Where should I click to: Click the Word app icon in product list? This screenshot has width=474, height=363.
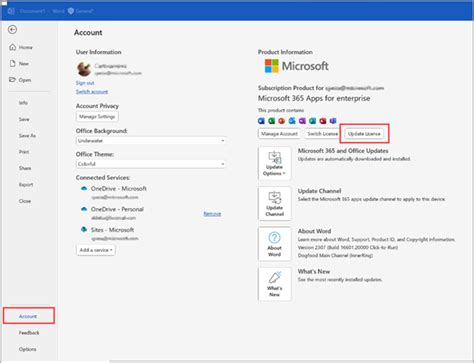[261, 121]
